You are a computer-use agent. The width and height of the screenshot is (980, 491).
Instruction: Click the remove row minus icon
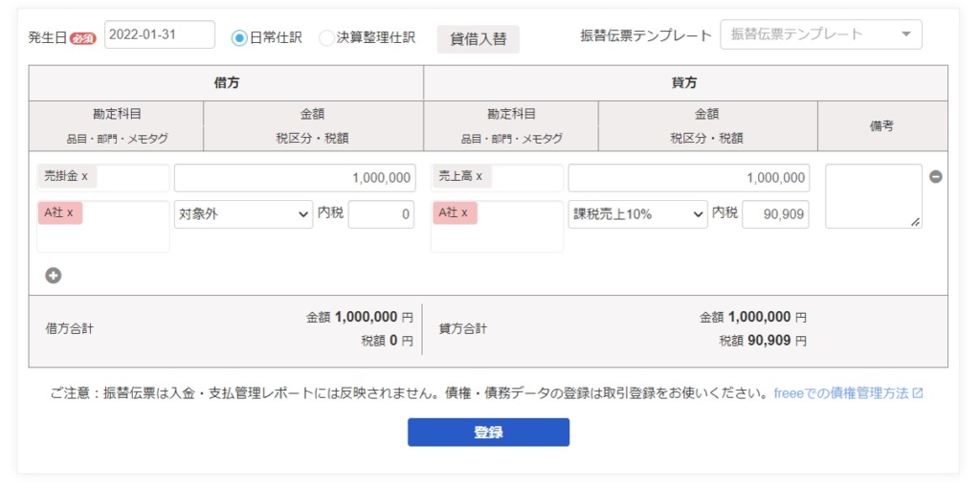[x=936, y=177]
